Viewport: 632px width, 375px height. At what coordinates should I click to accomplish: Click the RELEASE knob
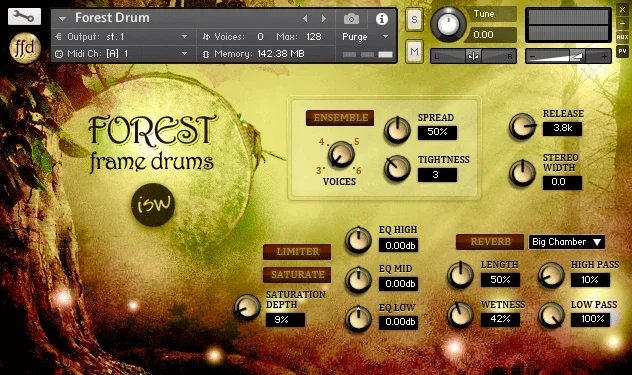[x=522, y=127]
